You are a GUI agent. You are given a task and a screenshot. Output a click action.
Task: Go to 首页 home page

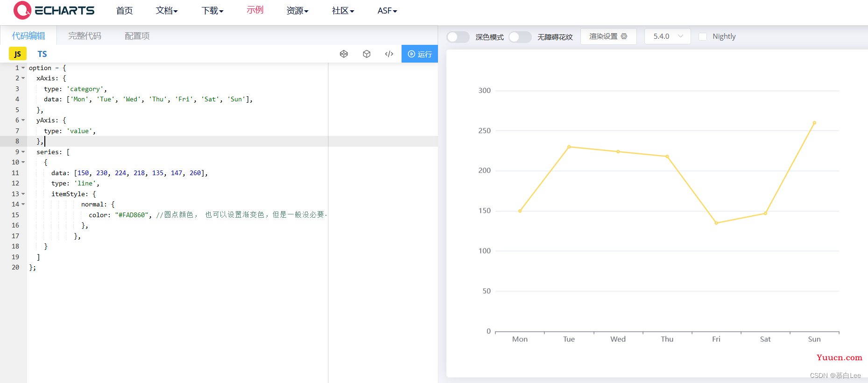[x=124, y=10]
